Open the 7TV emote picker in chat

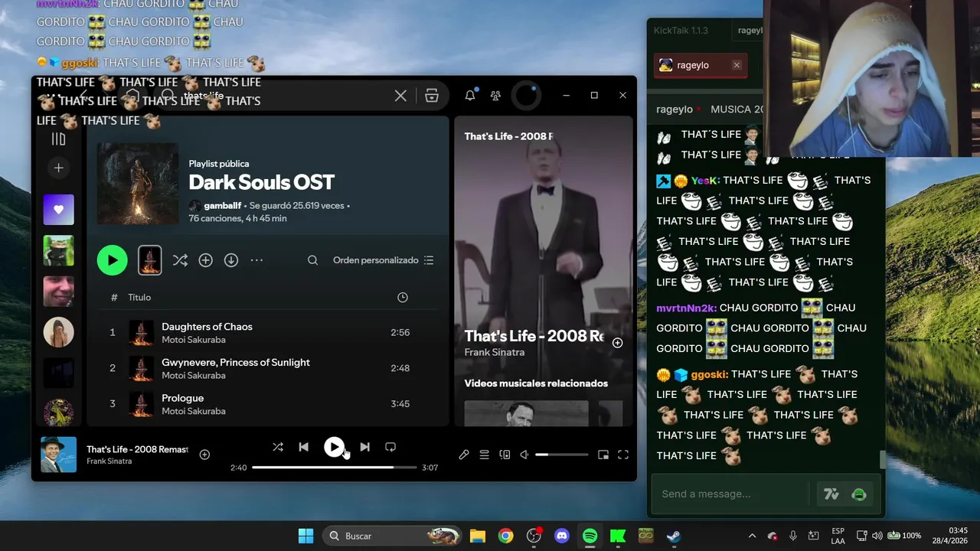tap(831, 494)
